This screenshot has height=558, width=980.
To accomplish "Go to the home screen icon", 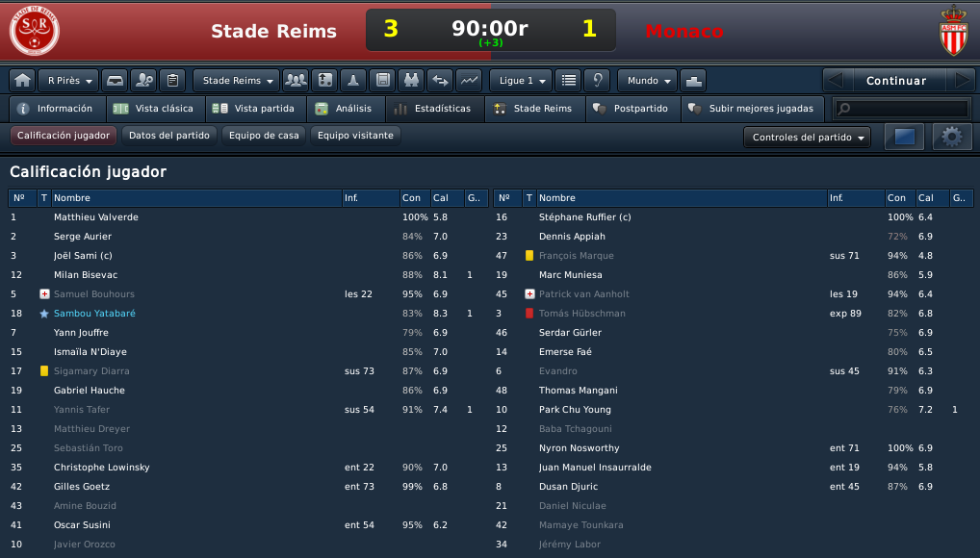I will [x=22, y=81].
